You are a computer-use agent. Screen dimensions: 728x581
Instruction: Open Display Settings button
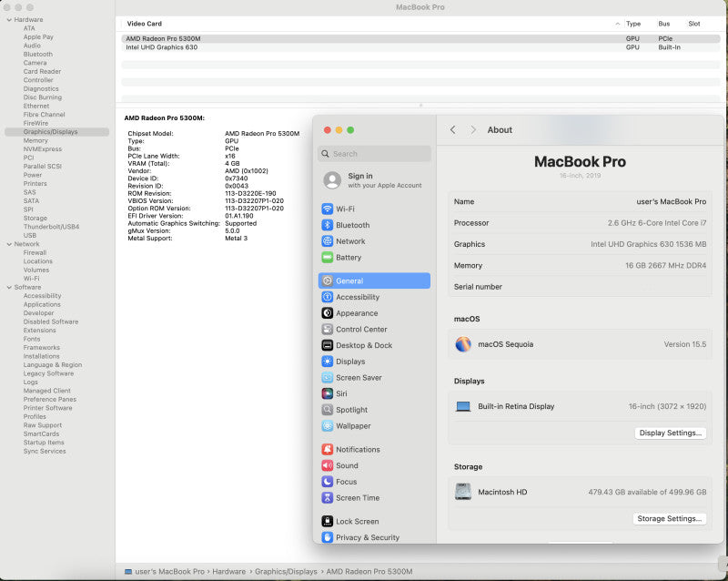coord(671,433)
